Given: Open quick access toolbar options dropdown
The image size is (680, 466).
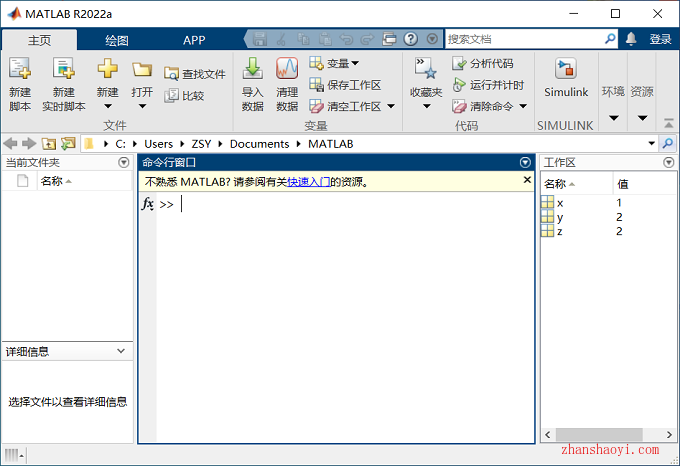Looking at the screenshot, I should click(x=432, y=39).
